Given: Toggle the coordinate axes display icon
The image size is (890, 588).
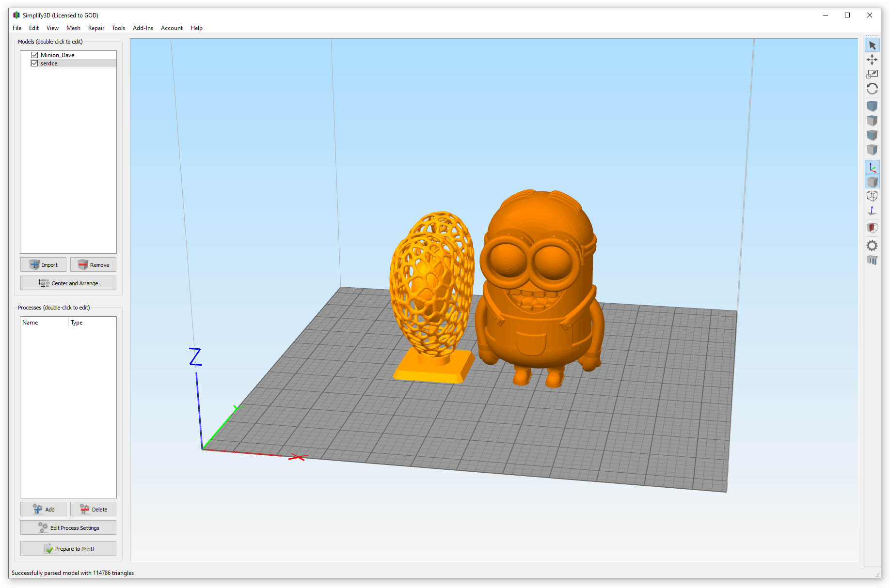Looking at the screenshot, I should pos(872,168).
